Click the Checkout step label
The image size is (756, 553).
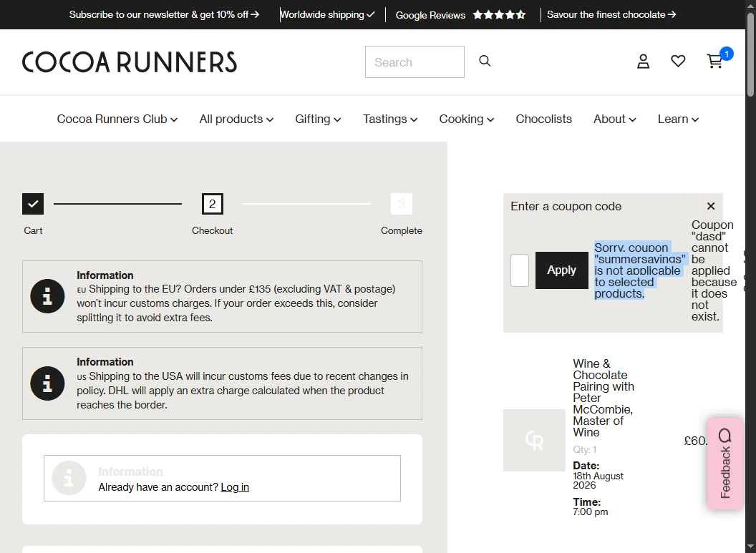point(212,231)
